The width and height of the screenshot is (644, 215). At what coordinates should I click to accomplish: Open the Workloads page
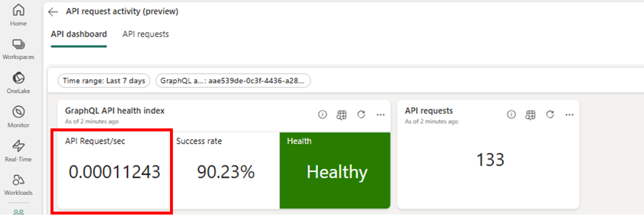click(x=18, y=180)
